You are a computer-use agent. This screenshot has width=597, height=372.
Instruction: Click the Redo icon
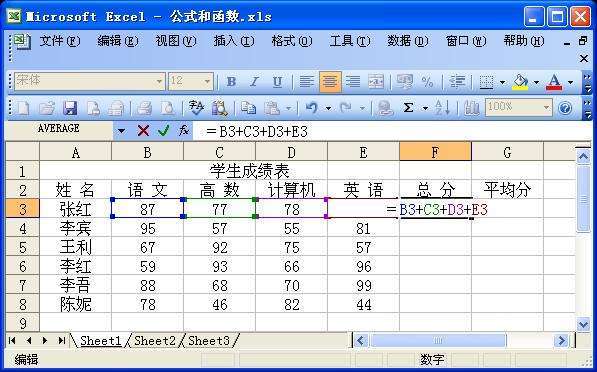tap(346, 109)
